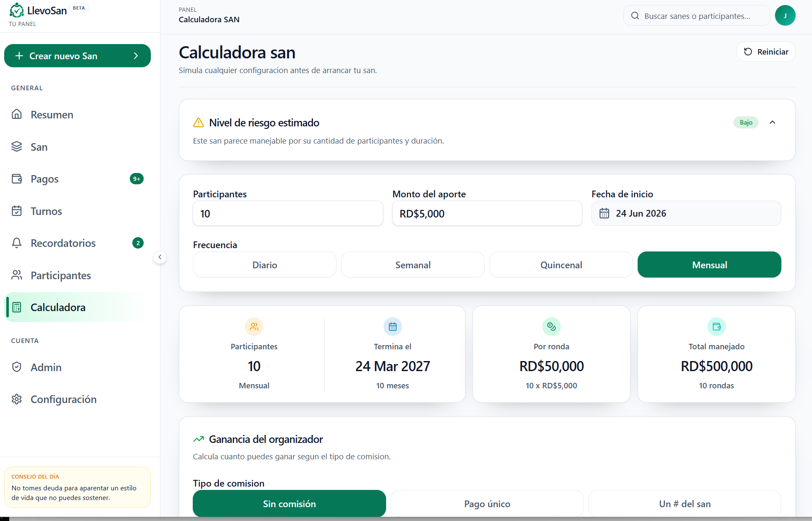Screen dimensions: 812x521
Task: Click the Admin shield icon
Action: point(17,367)
